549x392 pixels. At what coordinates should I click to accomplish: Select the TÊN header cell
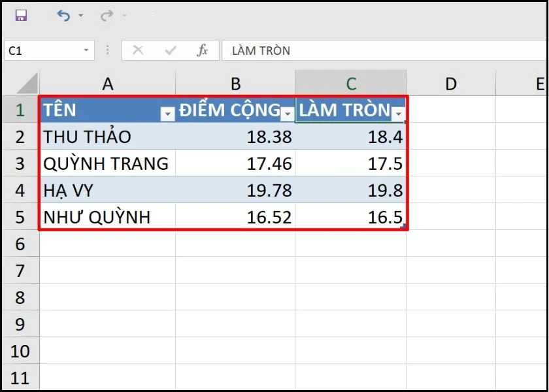[107, 110]
